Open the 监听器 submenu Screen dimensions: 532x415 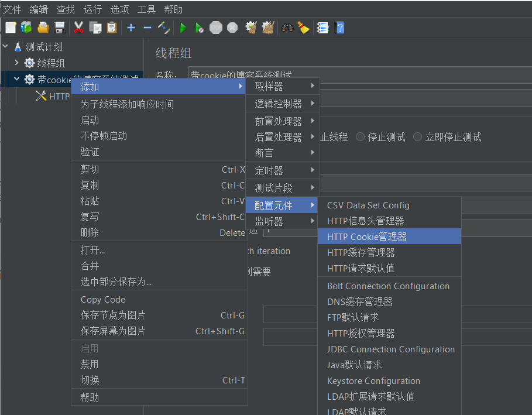[x=283, y=221]
